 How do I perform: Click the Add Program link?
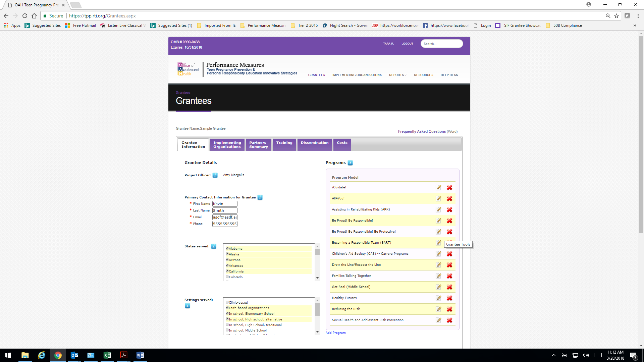335,333
